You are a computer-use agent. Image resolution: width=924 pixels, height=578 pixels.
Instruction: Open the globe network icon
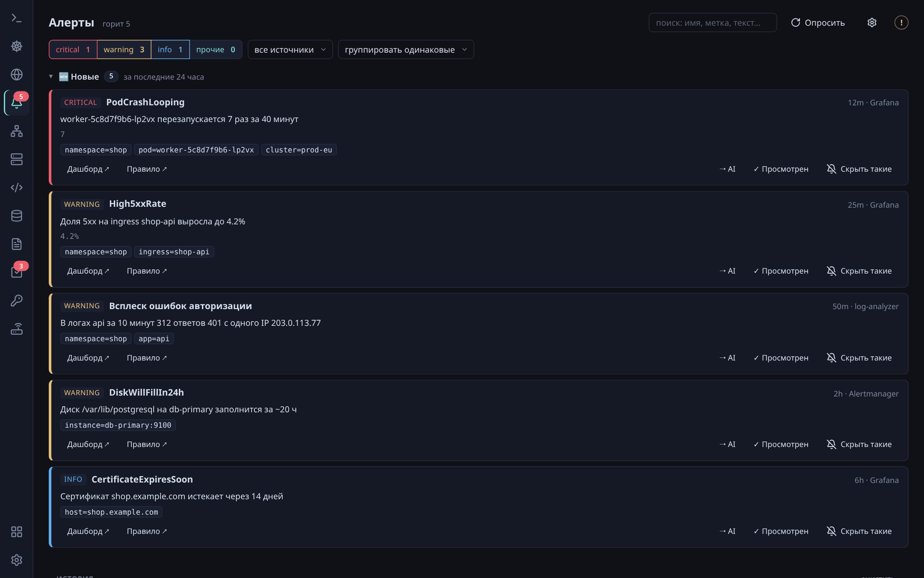[x=16, y=74]
